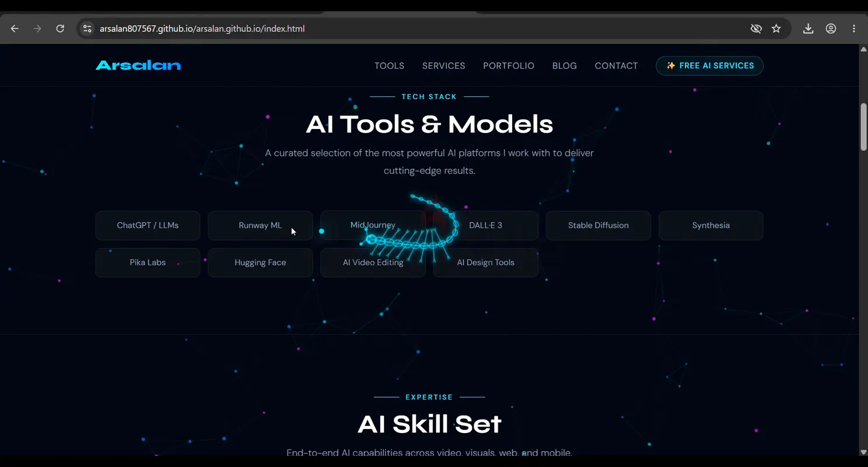The width and height of the screenshot is (868, 467).
Task: Click the page vertical scrollbar thumb
Action: (863, 127)
